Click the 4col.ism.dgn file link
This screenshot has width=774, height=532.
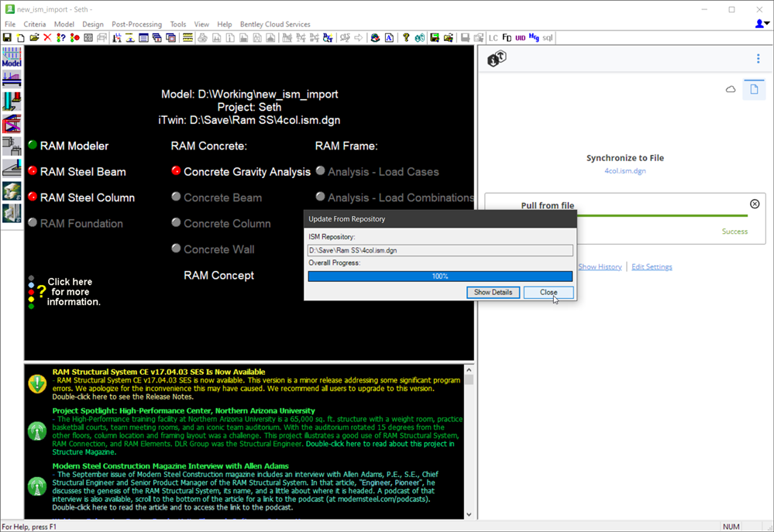point(625,171)
